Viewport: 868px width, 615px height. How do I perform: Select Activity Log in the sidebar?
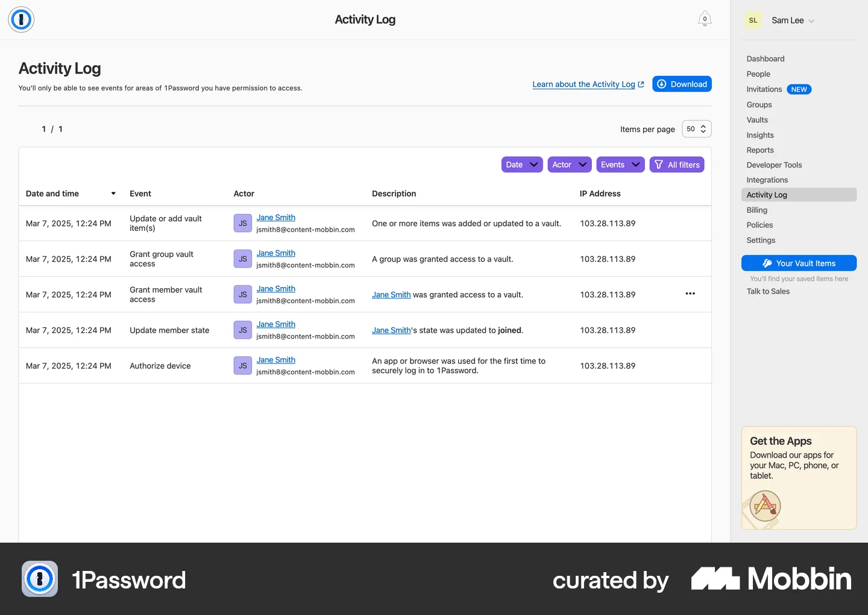(799, 195)
